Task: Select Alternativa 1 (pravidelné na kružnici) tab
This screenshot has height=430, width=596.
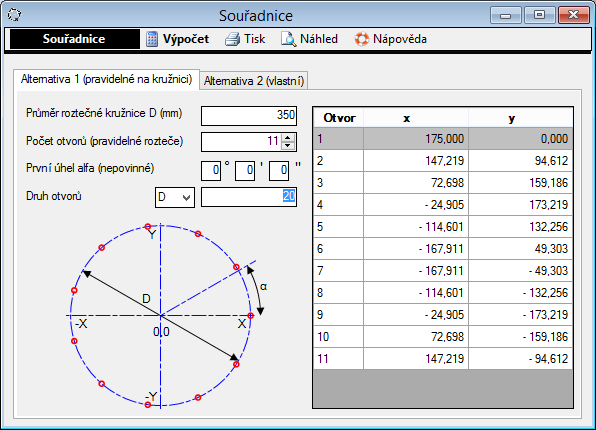Action: pos(106,79)
